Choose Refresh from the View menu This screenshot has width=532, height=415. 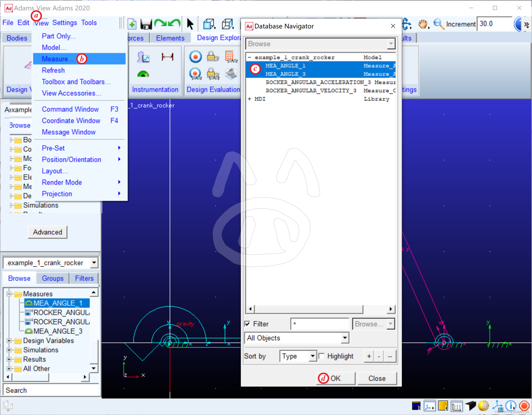point(53,70)
